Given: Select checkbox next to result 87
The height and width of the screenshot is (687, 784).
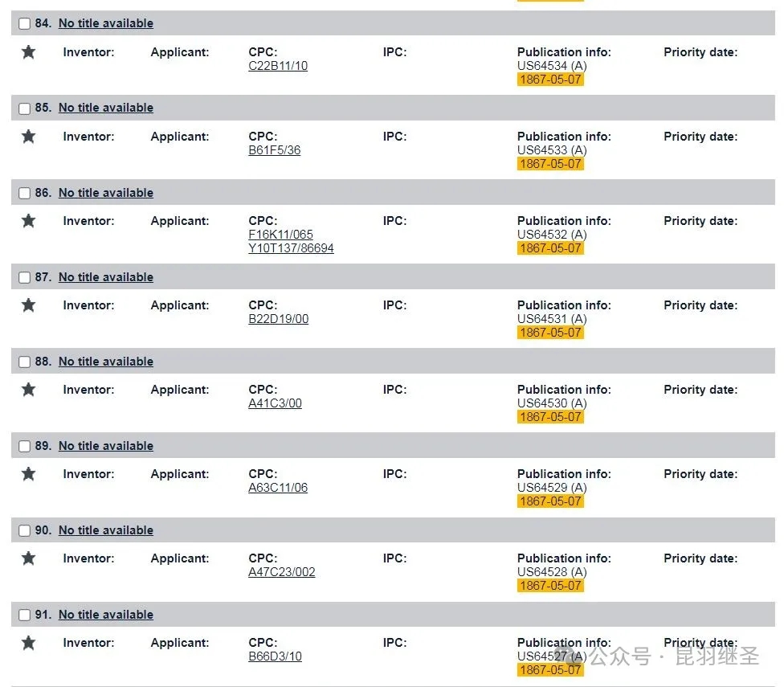Looking at the screenshot, I should pos(24,277).
